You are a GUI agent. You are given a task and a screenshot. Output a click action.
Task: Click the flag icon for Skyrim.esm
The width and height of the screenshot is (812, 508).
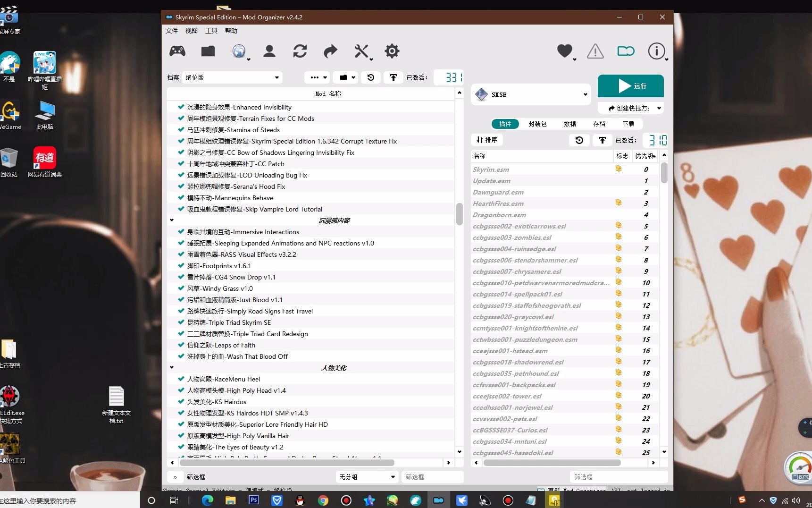point(618,169)
